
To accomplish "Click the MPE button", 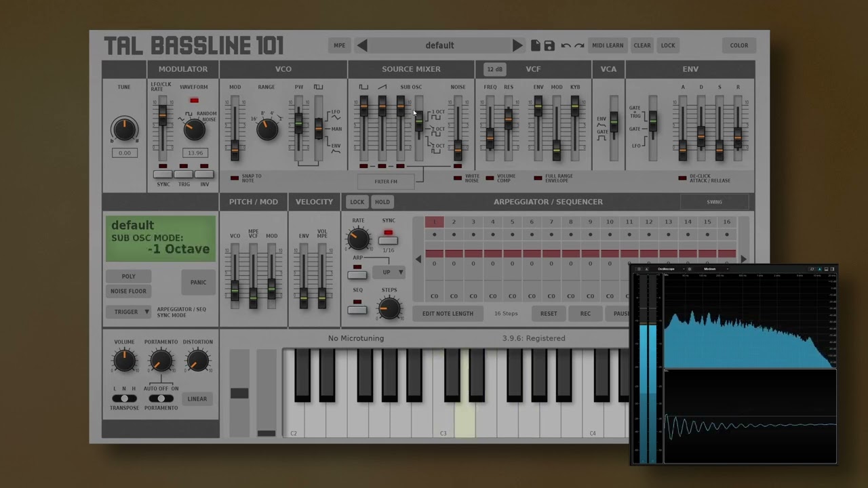I will pyautogui.click(x=340, y=45).
